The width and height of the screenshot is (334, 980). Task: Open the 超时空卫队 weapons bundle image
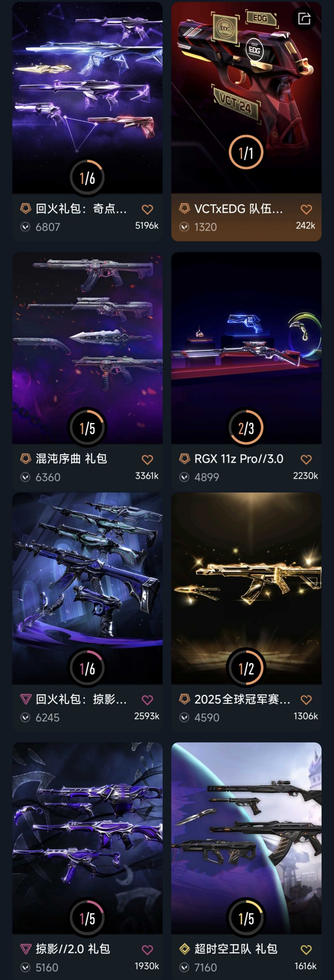(x=246, y=838)
